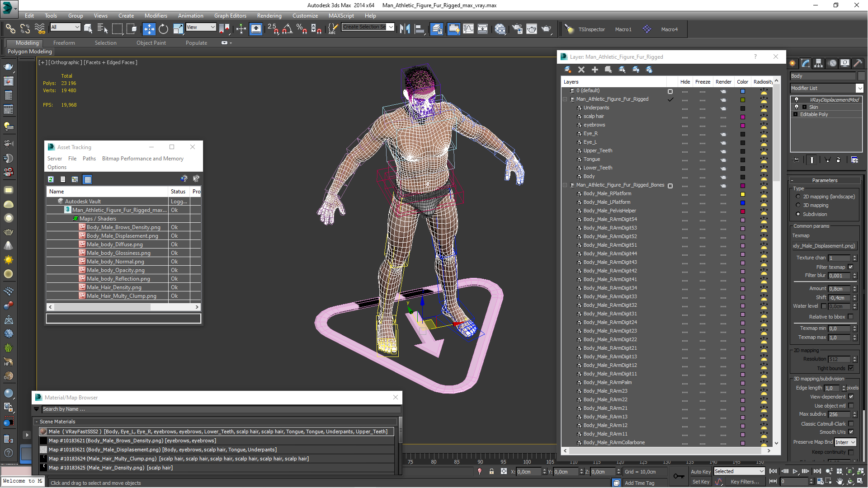Change color swatch of 0 (default) layer
The width and height of the screenshot is (868, 488).
click(742, 91)
